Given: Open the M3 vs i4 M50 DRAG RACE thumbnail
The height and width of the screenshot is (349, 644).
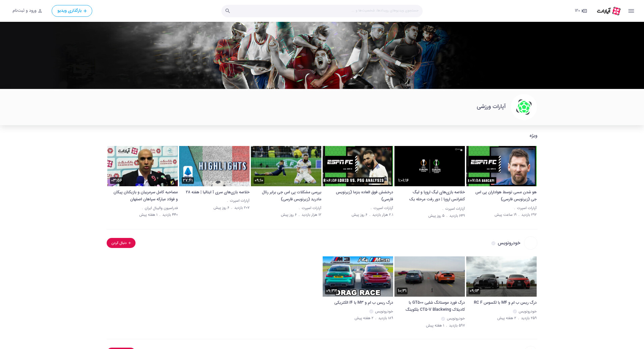Looking at the screenshot, I should (358, 276).
